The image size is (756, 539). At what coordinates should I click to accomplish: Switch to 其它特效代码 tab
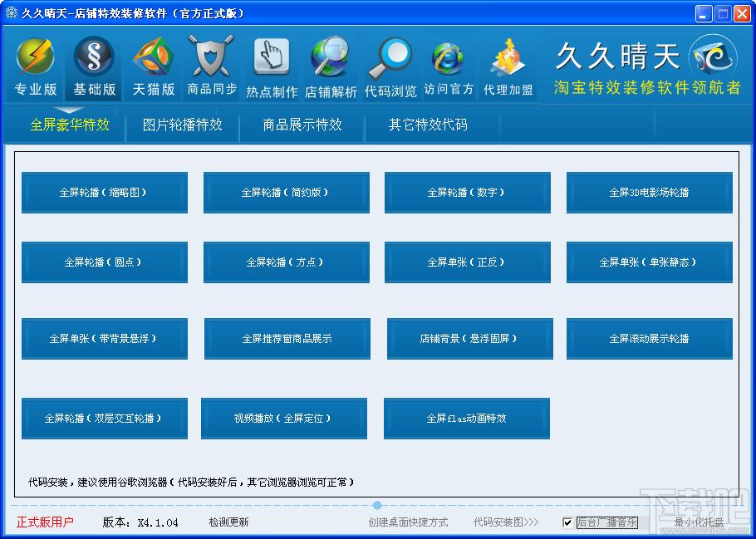coord(428,125)
